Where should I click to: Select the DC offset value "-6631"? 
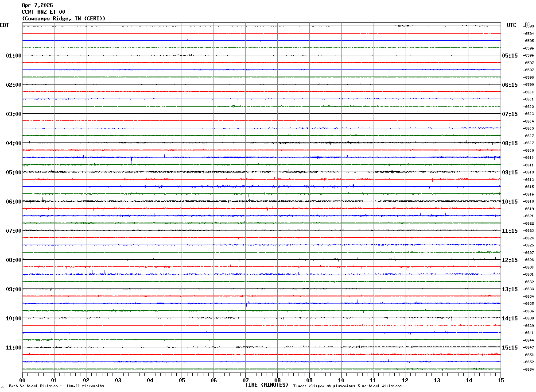point(528,274)
